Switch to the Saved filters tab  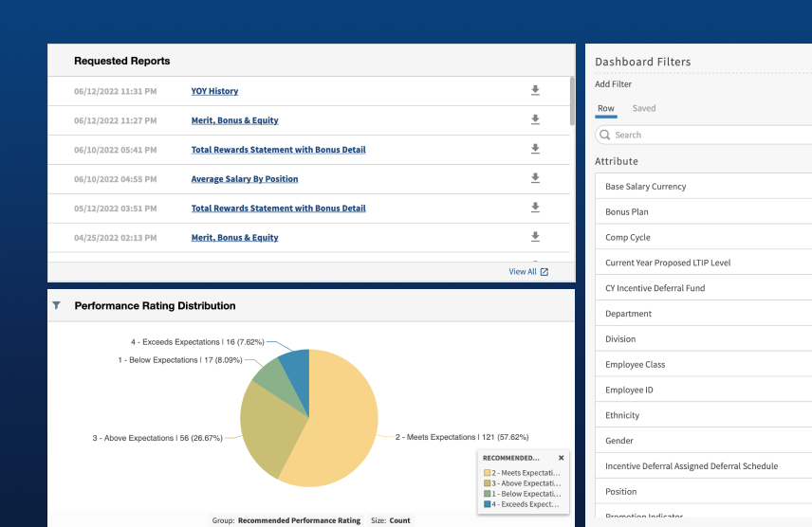pos(643,108)
